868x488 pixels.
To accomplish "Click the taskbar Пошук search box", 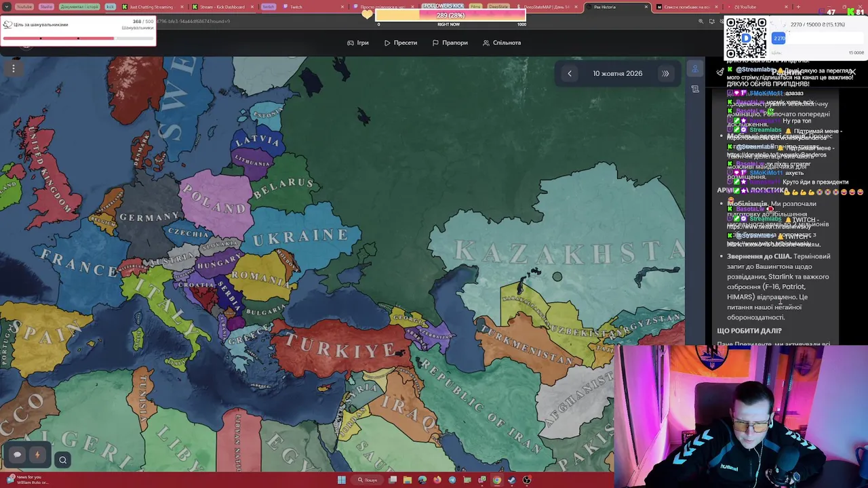I will click(x=368, y=480).
